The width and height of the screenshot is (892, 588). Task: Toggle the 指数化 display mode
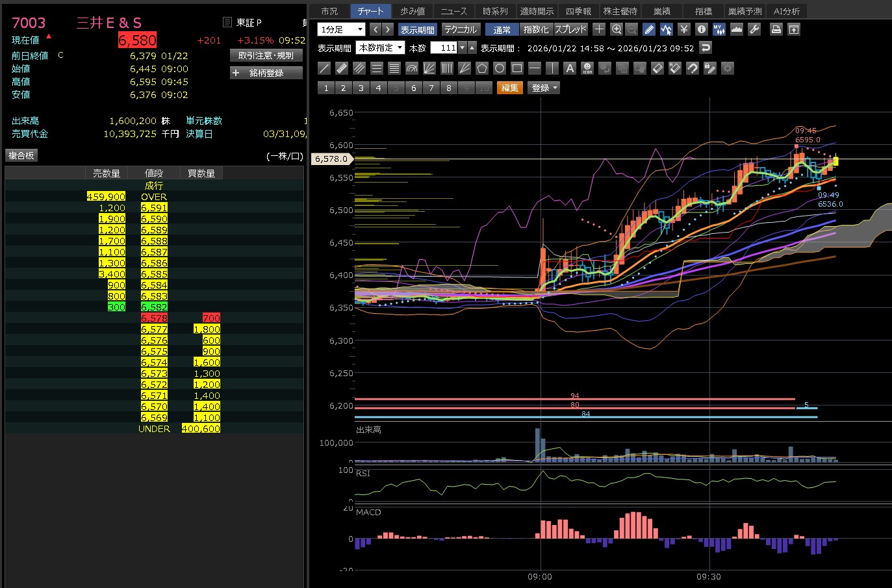click(536, 29)
